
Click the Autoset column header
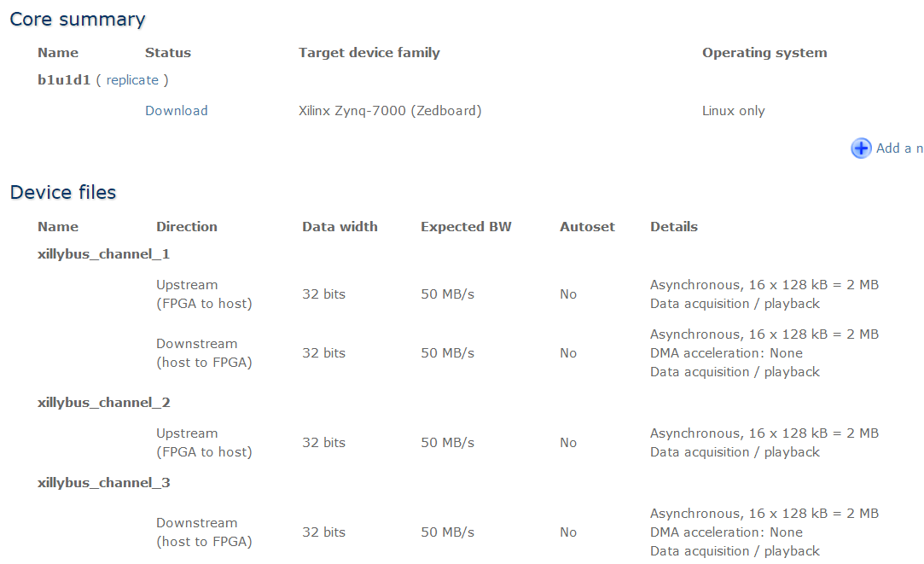point(587,227)
